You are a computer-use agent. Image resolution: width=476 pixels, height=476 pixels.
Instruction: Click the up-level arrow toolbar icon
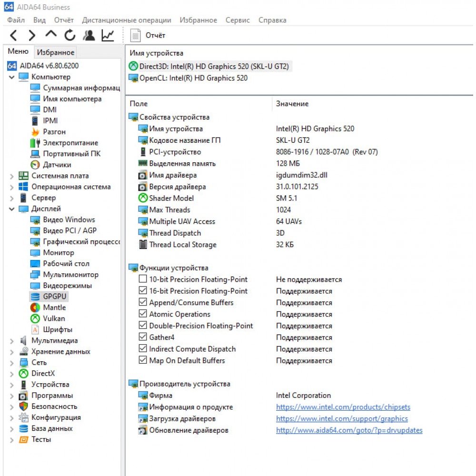click(51, 34)
